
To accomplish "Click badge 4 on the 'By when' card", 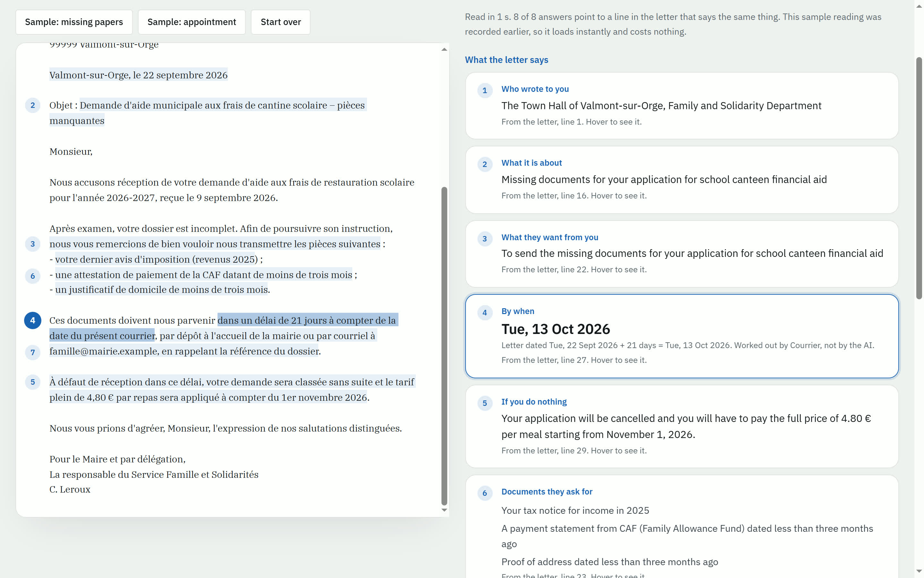I will pyautogui.click(x=485, y=313).
